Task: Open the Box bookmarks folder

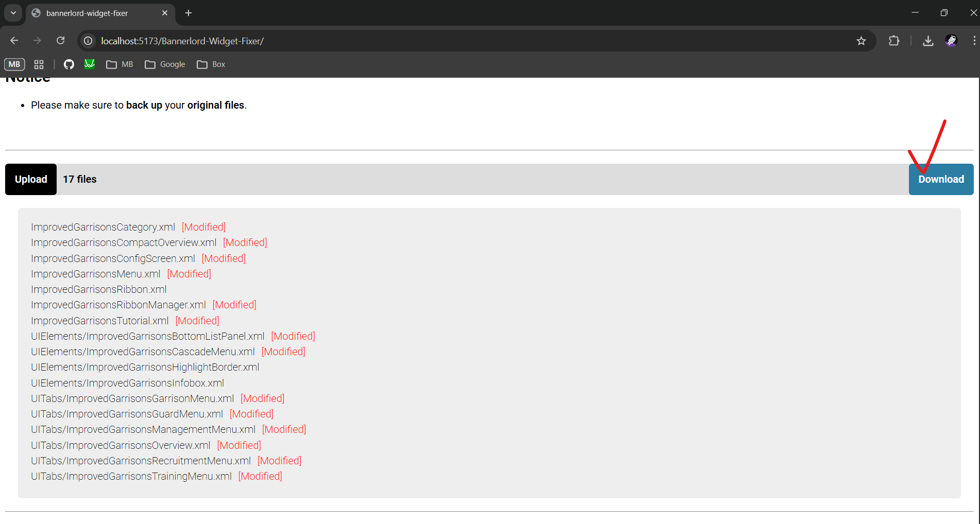Action: pos(211,64)
